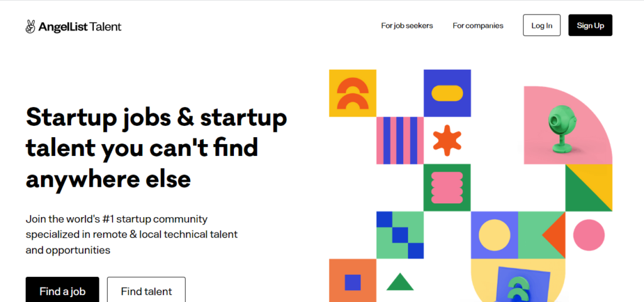Click the Find a job button

62,289
